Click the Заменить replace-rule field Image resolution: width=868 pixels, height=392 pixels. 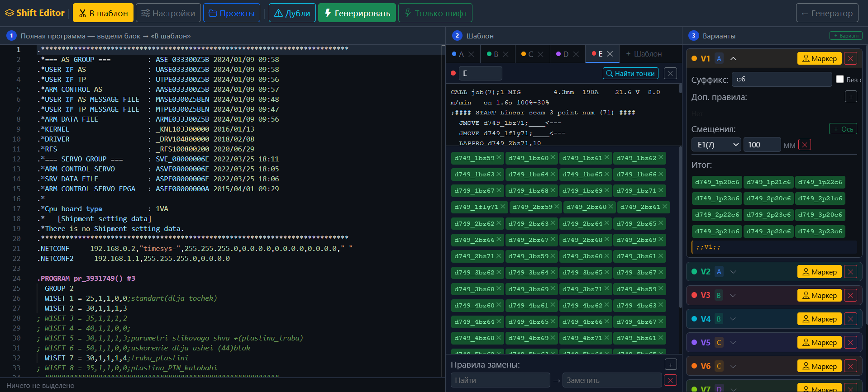coord(612,380)
